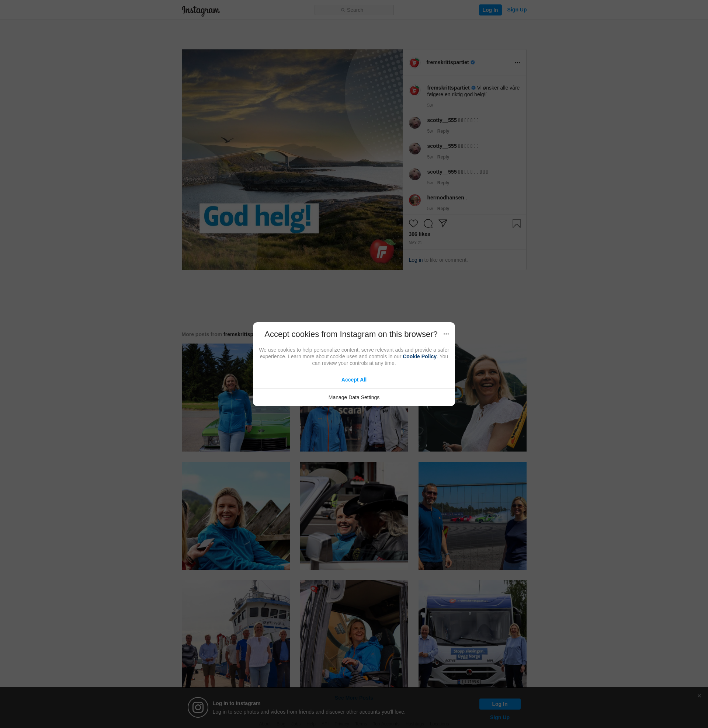
Task: Click the Log In button in header
Action: coord(490,10)
